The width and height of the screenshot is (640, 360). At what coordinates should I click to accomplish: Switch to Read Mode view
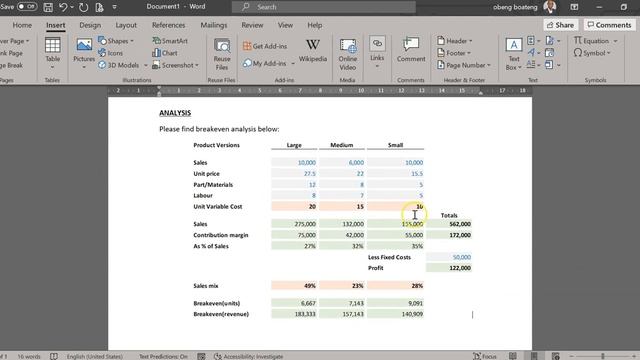click(513, 356)
